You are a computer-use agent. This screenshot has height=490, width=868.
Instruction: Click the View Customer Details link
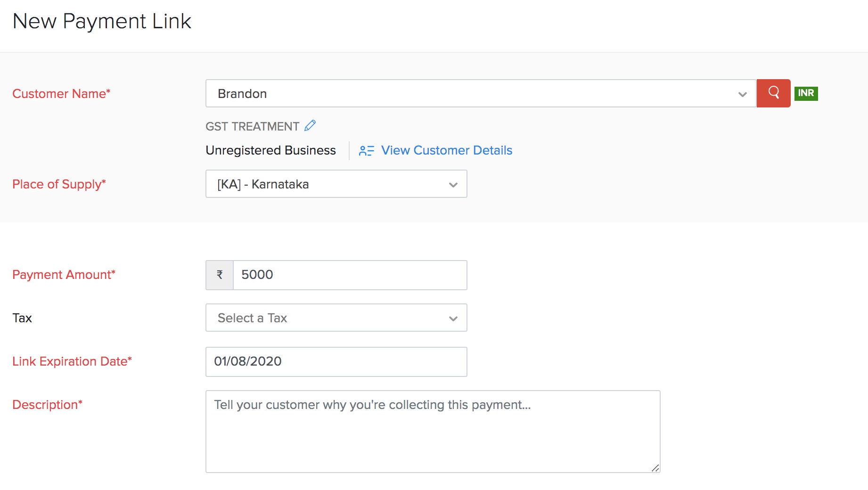point(447,150)
